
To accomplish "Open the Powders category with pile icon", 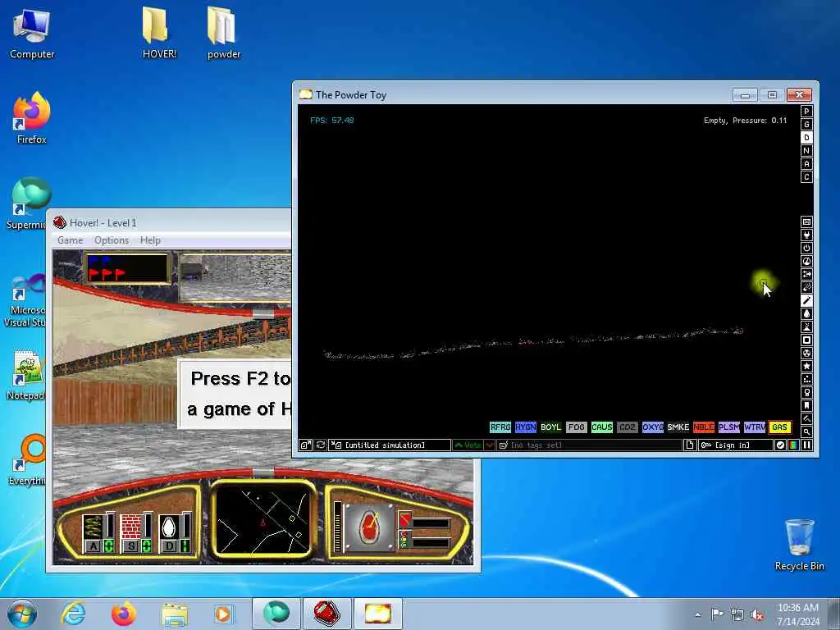I will (x=806, y=326).
